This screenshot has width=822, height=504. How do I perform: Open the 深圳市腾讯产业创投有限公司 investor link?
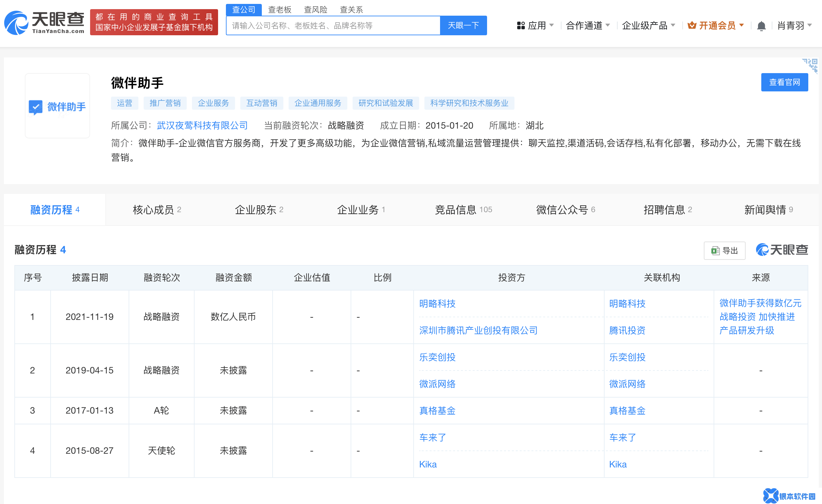coord(478,330)
